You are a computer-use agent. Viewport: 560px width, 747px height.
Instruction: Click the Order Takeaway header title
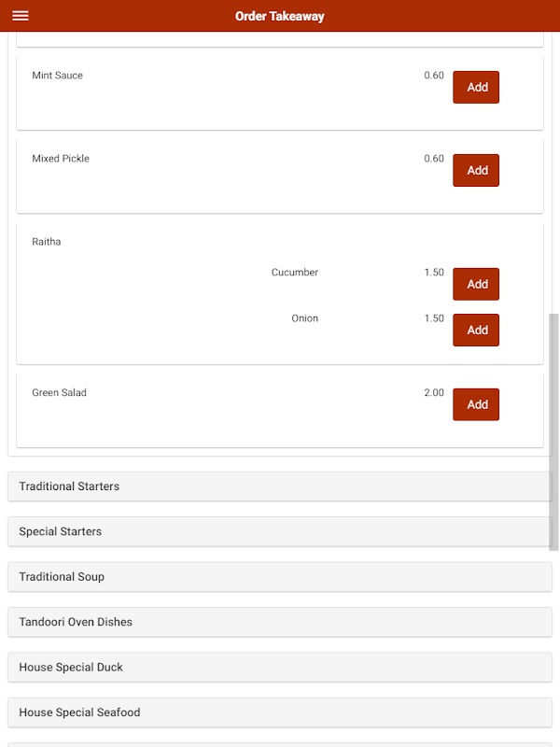click(280, 16)
